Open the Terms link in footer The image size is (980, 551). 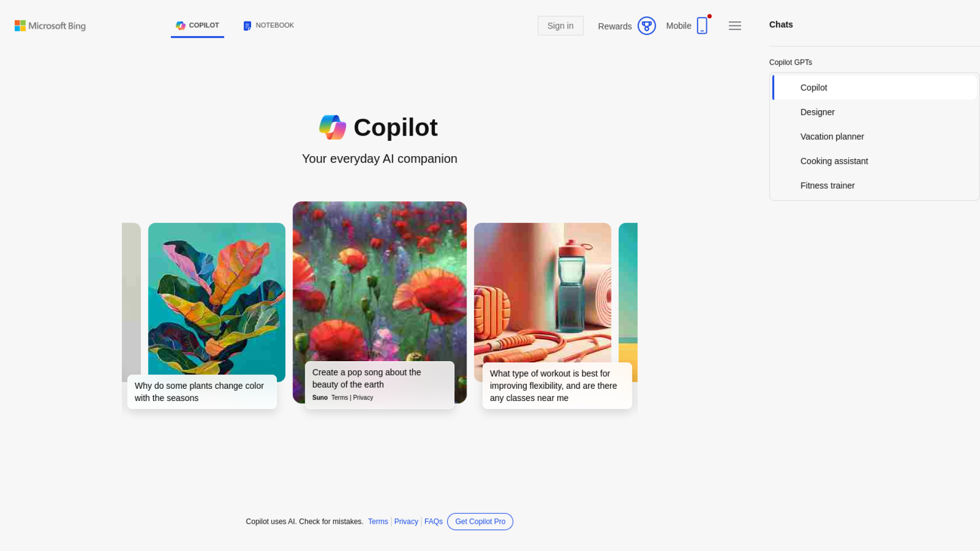378,521
